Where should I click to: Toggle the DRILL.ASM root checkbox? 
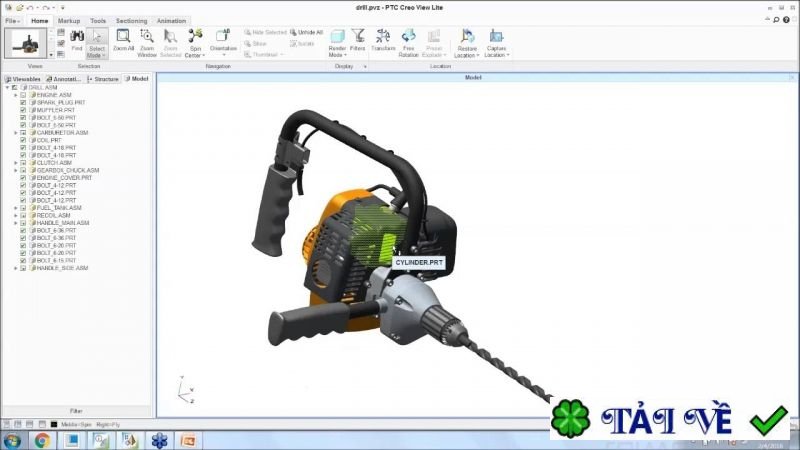click(x=15, y=88)
